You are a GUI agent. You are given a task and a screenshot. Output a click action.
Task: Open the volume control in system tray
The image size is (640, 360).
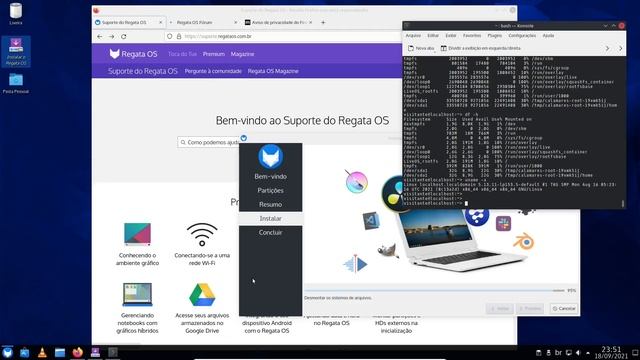(x=578, y=353)
